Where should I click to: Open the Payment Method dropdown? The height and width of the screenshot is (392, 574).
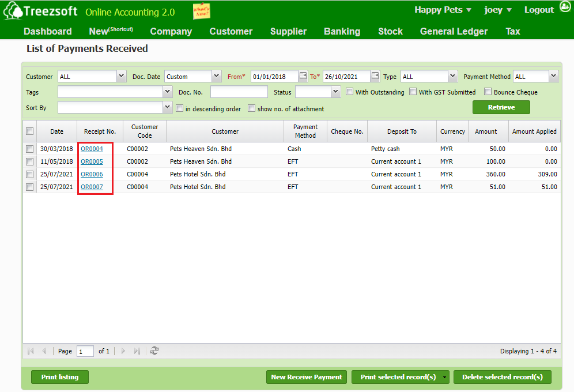(x=553, y=76)
